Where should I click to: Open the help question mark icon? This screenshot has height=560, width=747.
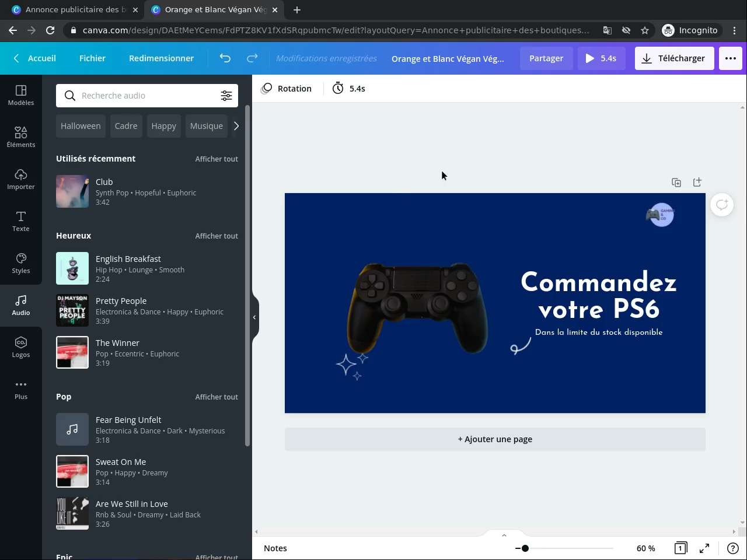click(x=733, y=548)
